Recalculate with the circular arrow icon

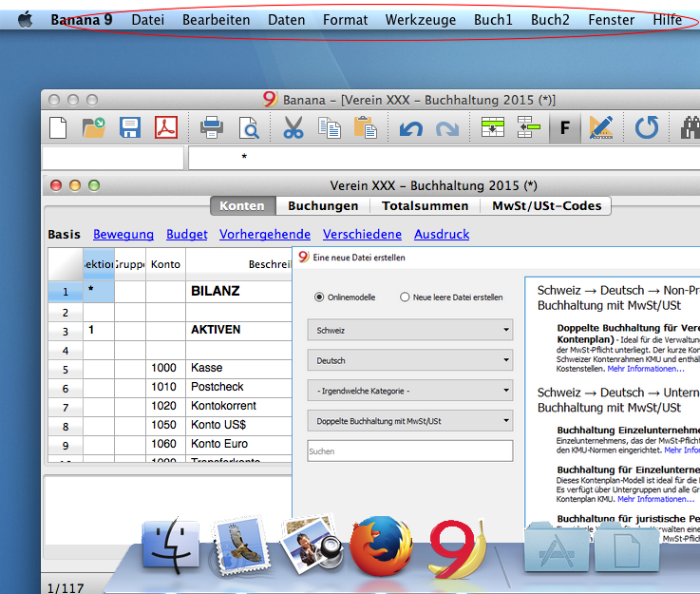point(647,128)
